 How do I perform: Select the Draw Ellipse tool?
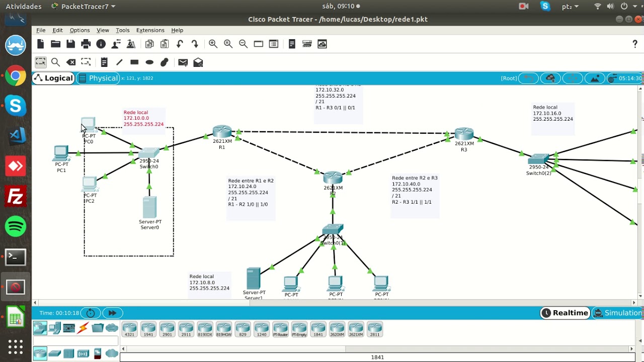(x=149, y=62)
